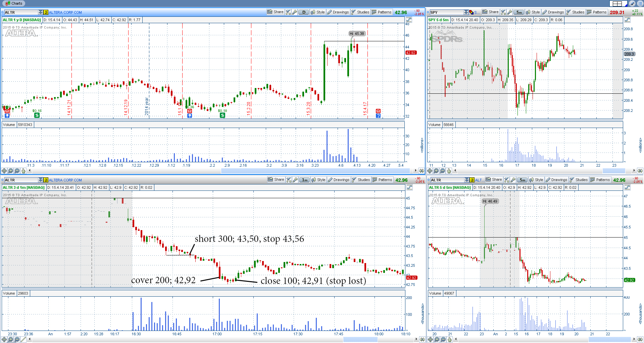644x343 pixels.
Task: Select hand drawing tool under daily ALTR chart
Action: coord(23,171)
